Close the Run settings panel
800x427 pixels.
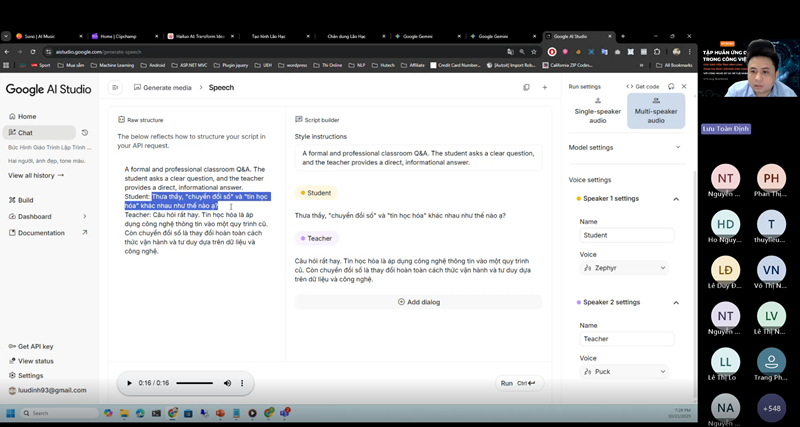tap(684, 87)
